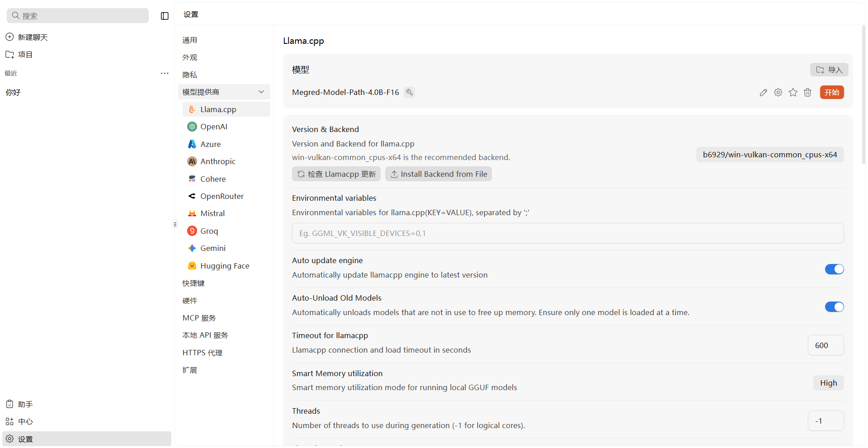Click the pencil edit icon for the model
The image size is (868, 448).
(x=763, y=93)
